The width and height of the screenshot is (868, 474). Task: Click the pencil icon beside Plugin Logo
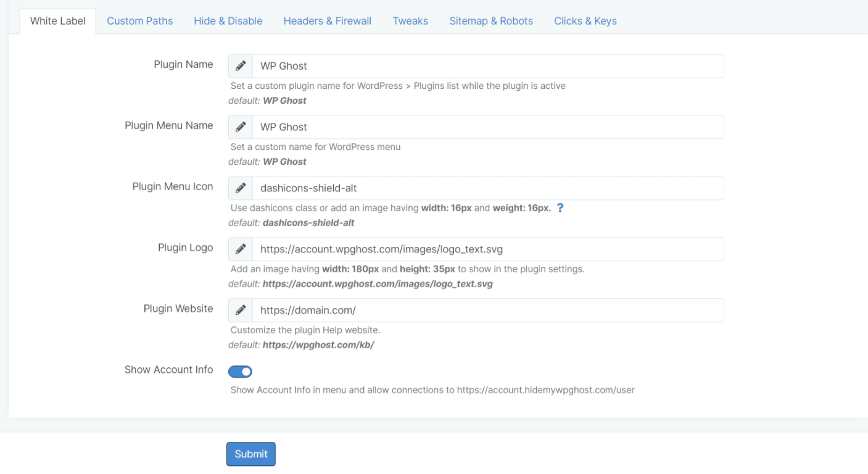click(x=241, y=249)
